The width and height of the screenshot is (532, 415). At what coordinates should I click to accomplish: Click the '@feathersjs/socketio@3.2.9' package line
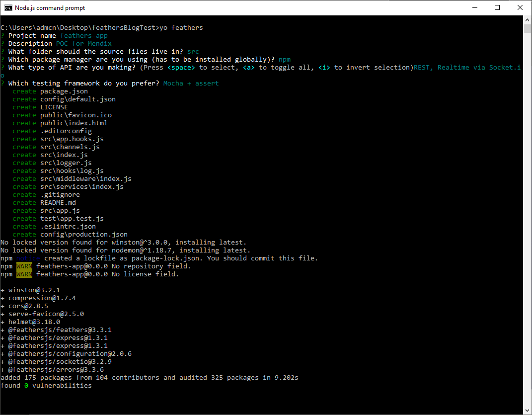[56, 362]
